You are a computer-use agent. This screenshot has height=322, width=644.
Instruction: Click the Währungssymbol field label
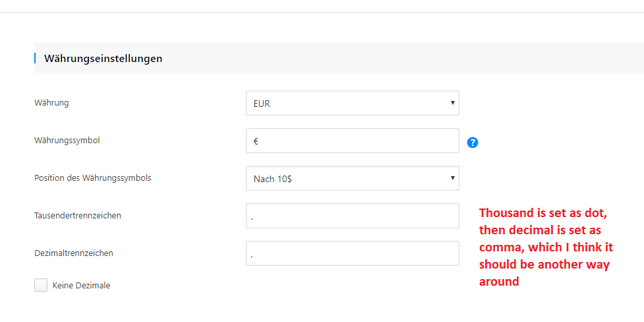[x=67, y=141]
